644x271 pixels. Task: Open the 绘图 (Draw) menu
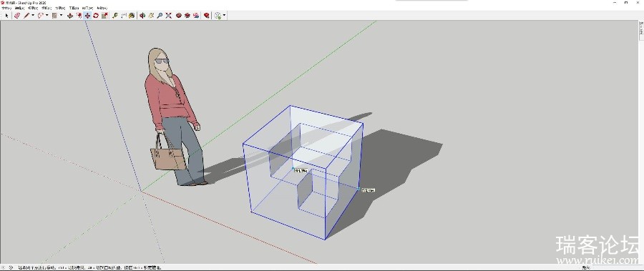coord(60,8)
